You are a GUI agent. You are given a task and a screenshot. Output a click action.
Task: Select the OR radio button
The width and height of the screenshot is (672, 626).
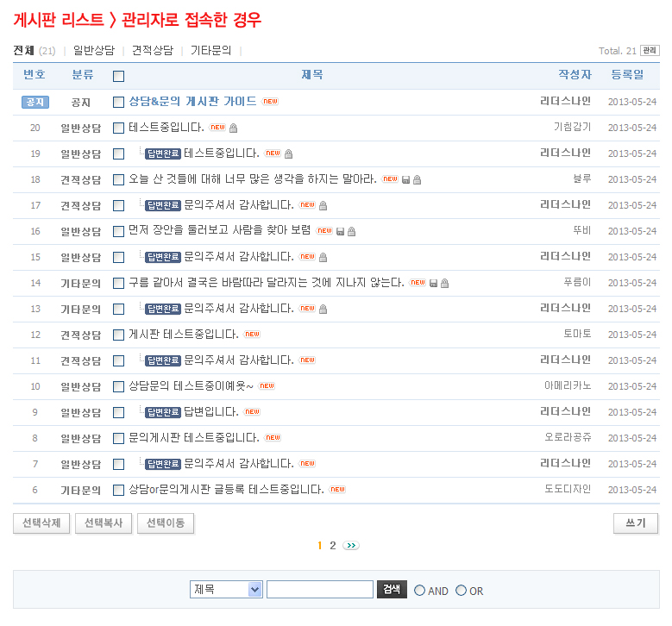coord(461,591)
